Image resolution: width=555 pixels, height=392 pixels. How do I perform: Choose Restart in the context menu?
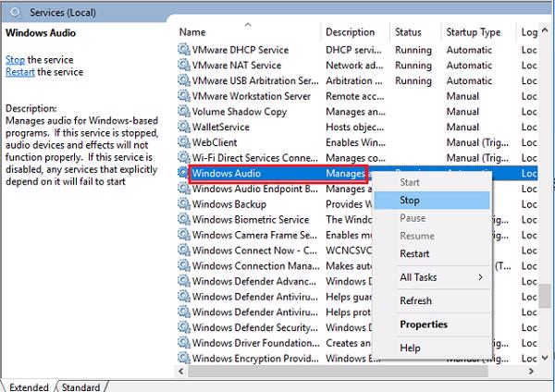(x=432, y=253)
